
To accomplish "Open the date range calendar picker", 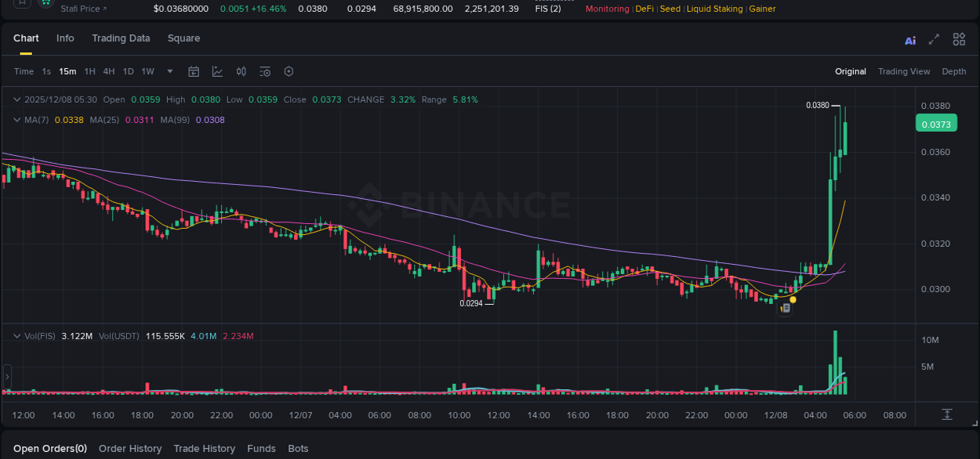I will (194, 71).
